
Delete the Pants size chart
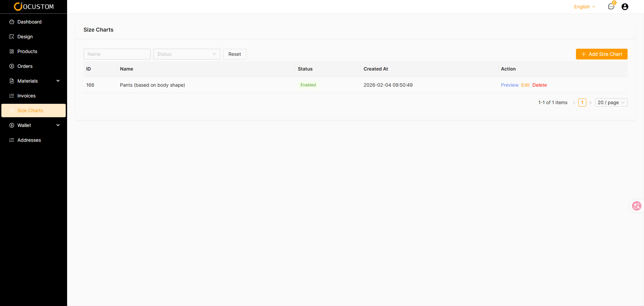539,85
